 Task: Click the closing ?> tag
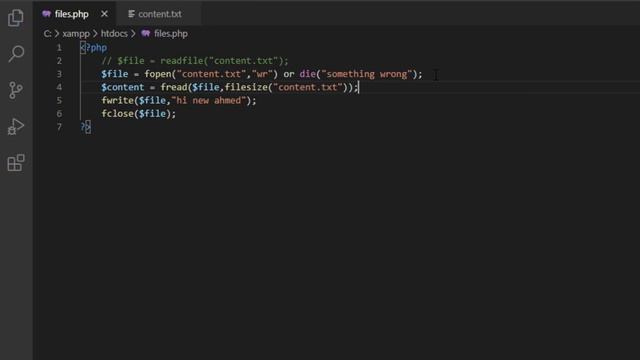(86, 127)
